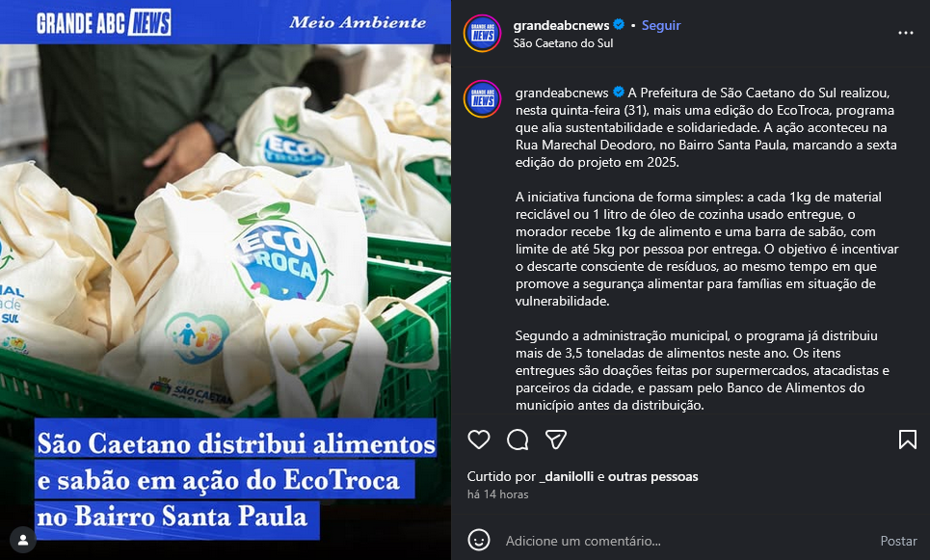Open grandeabcnews username in post header

pyautogui.click(x=561, y=25)
